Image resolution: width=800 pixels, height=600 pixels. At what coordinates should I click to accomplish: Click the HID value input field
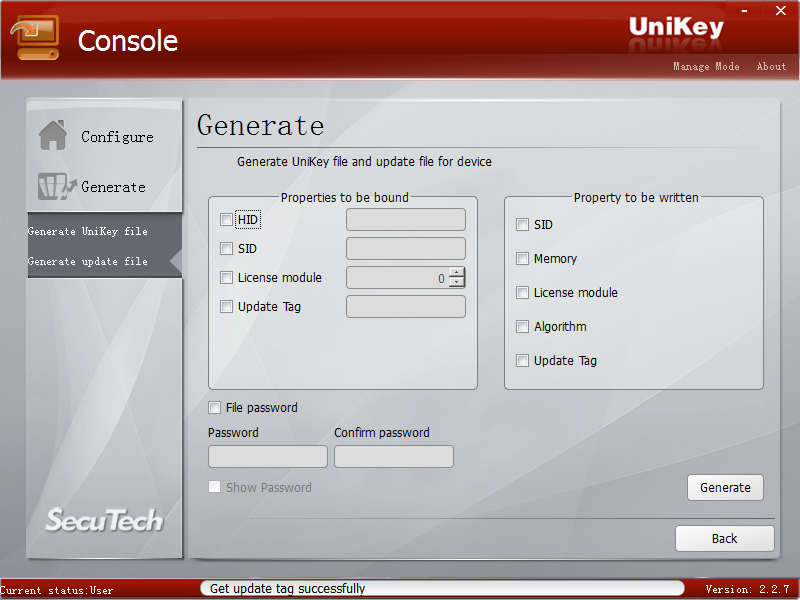(406, 219)
